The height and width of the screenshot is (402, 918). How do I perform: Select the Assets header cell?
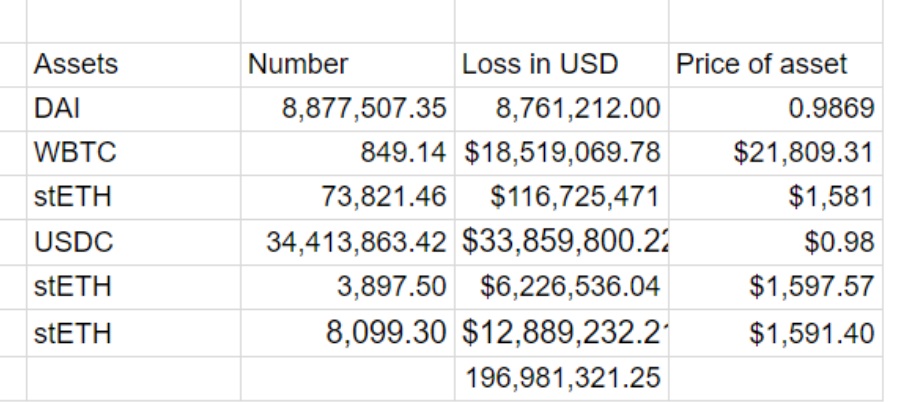point(133,64)
